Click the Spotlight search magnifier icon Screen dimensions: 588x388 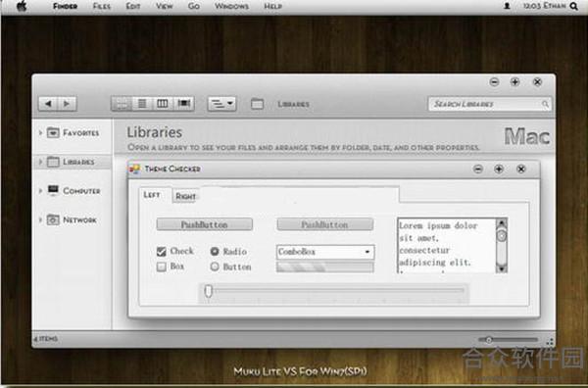pyautogui.click(x=573, y=6)
